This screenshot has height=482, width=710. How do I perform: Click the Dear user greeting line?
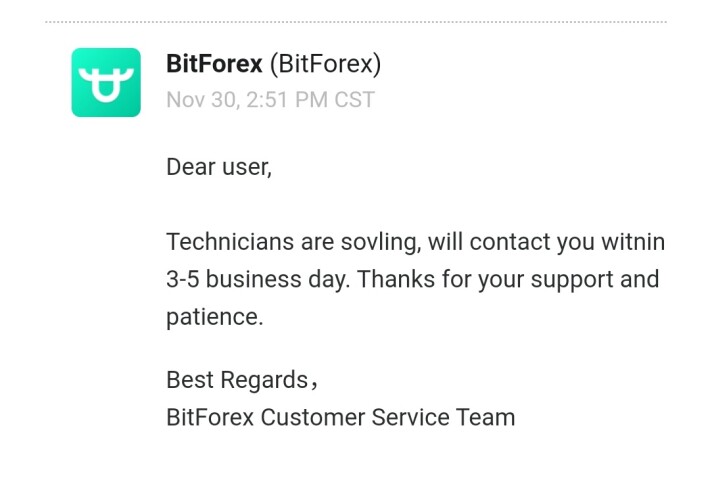(219, 167)
